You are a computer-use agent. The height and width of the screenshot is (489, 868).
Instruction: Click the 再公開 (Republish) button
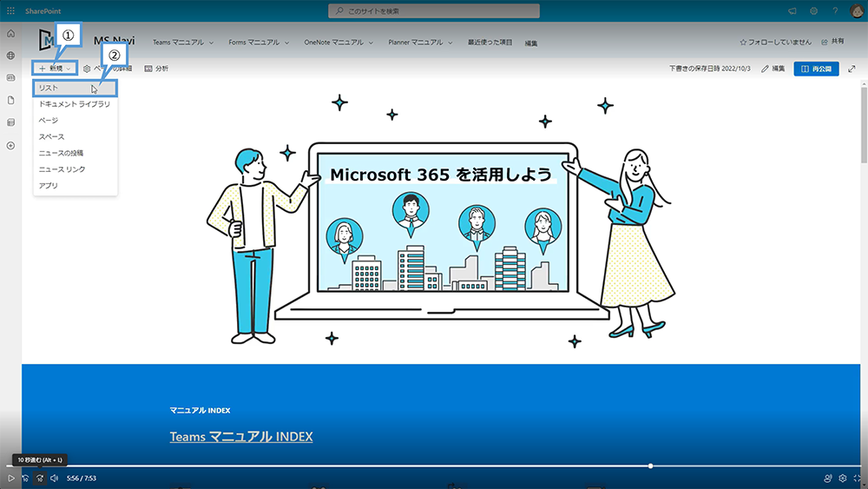(816, 69)
